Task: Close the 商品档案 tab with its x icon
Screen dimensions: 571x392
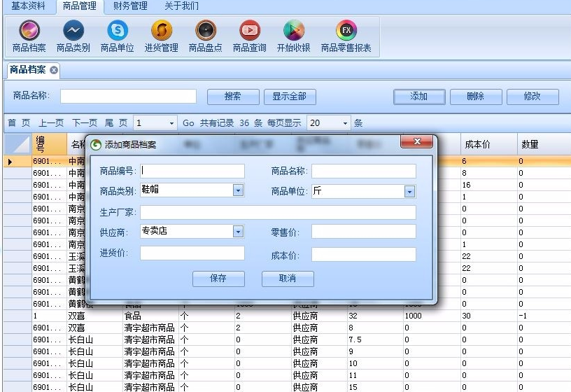Action: pyautogui.click(x=54, y=70)
